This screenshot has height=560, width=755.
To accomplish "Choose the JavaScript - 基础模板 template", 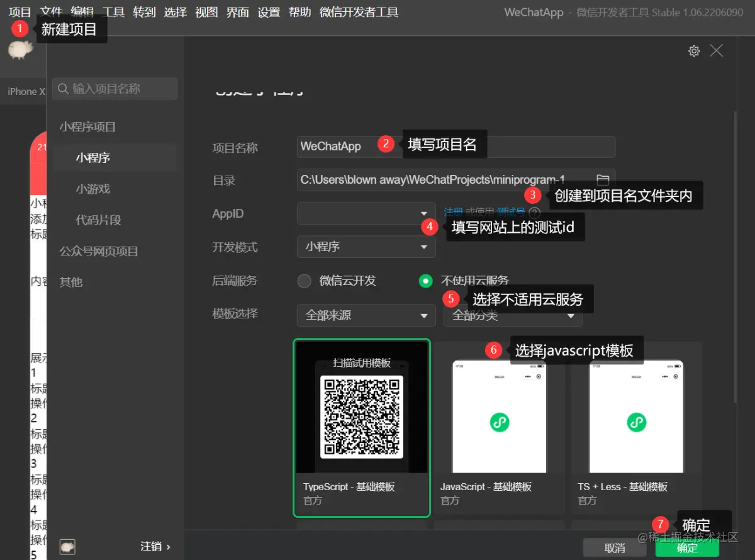I will [x=499, y=427].
